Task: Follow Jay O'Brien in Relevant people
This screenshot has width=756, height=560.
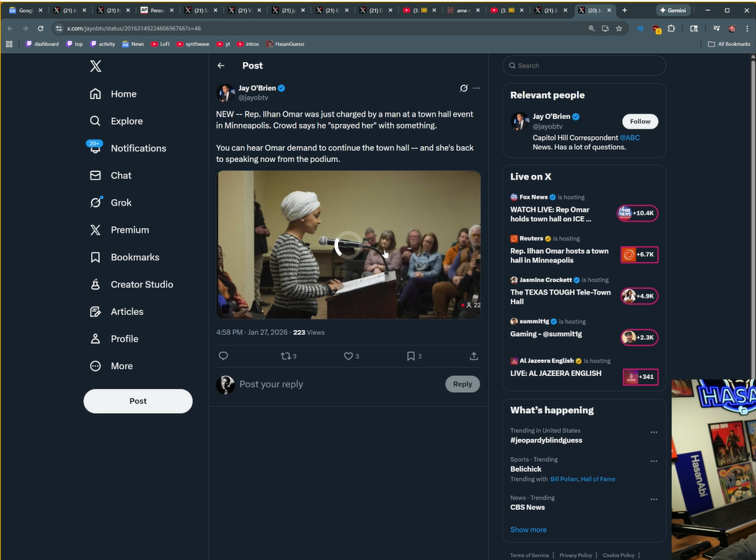Action: point(640,122)
